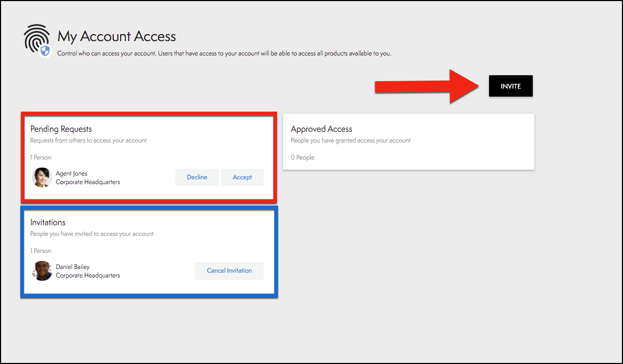Click "1 Person" count under Pending Requests
Screen dimensions: 623x364
41,157
